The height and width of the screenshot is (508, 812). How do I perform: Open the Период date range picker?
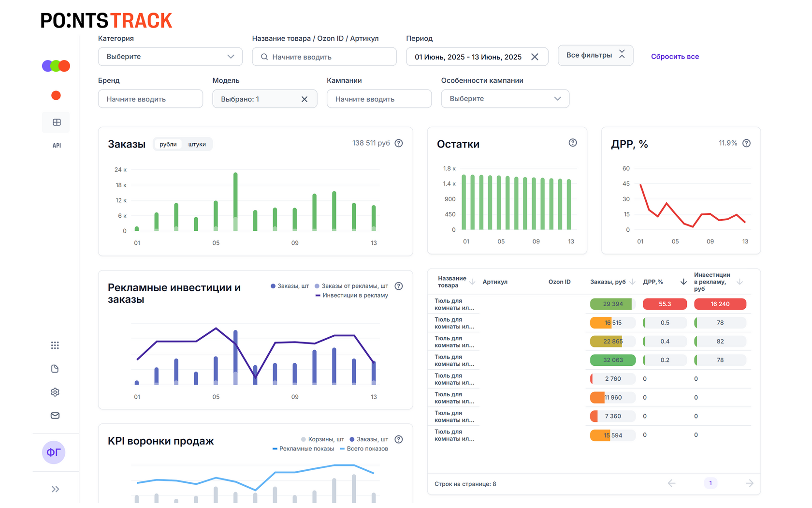477,57
